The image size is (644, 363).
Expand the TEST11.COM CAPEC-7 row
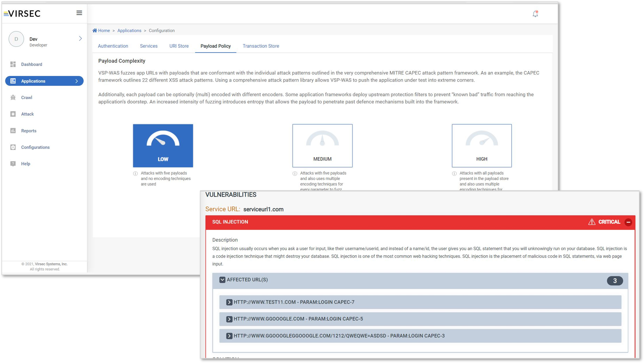coord(229,302)
